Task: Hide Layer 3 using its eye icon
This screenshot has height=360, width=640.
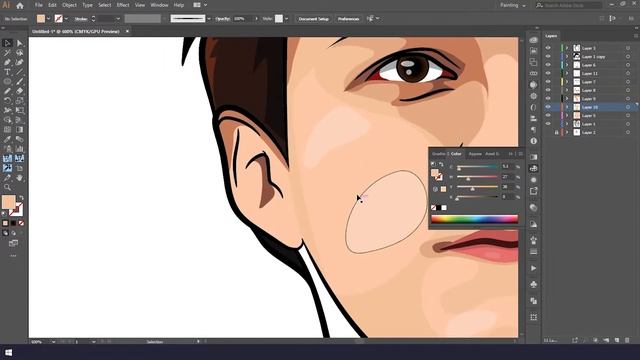Action: click(548, 48)
